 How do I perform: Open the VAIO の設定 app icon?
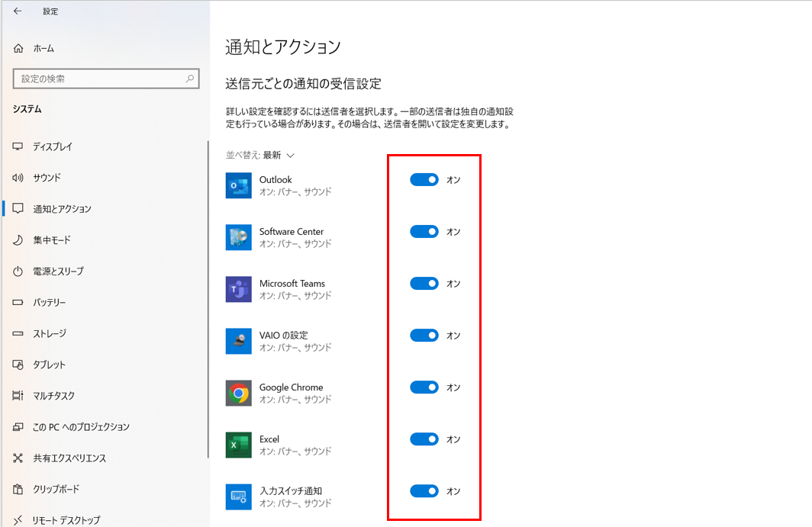coord(239,341)
